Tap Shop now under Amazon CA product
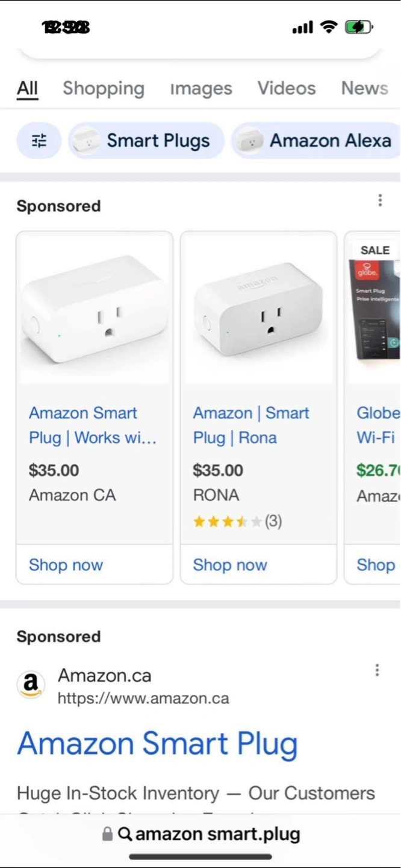 (66, 565)
